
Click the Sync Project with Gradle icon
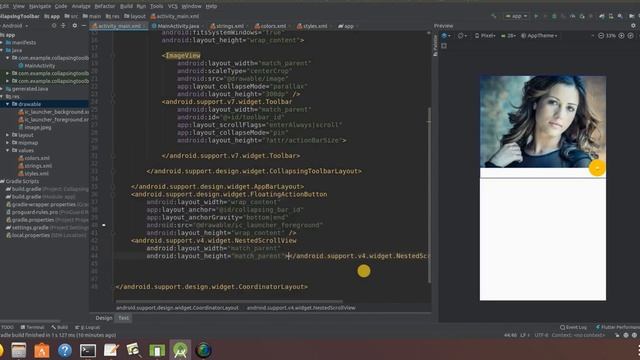pos(602,16)
